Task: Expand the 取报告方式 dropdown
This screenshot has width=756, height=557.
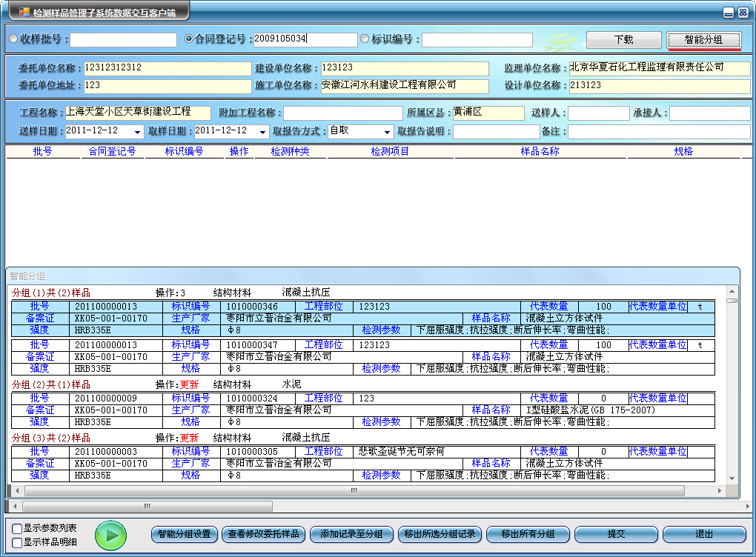Action: click(388, 132)
